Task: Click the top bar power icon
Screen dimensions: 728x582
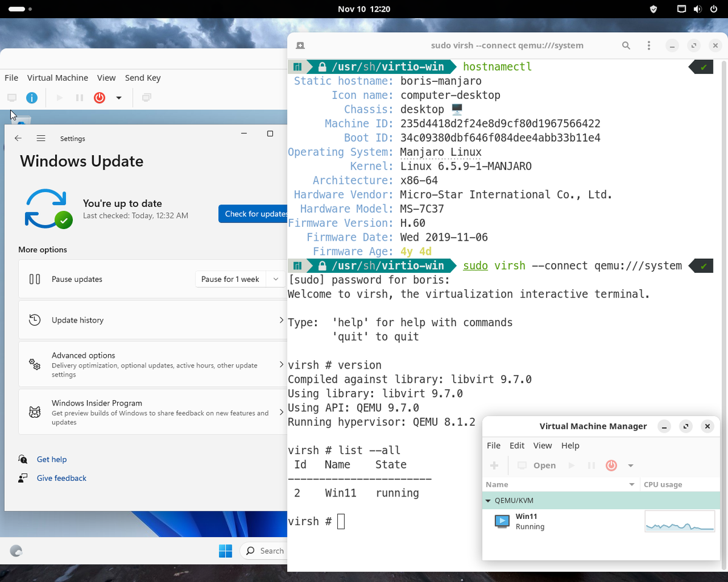Action: 713,9
